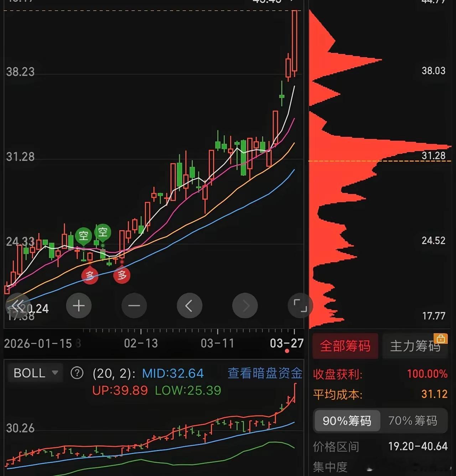The width and height of the screenshot is (456, 476).
Task: Tap the 31.28 left price axis label
Action: 20,157
